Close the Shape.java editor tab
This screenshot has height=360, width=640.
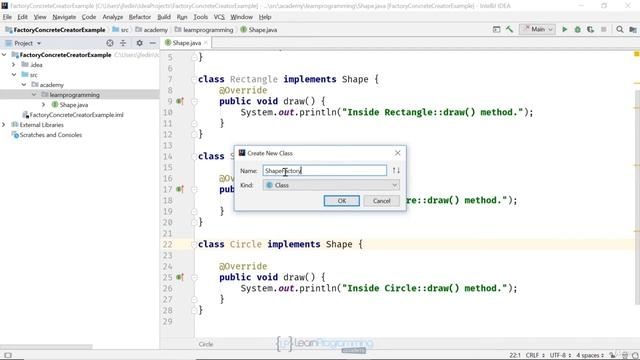(206, 42)
